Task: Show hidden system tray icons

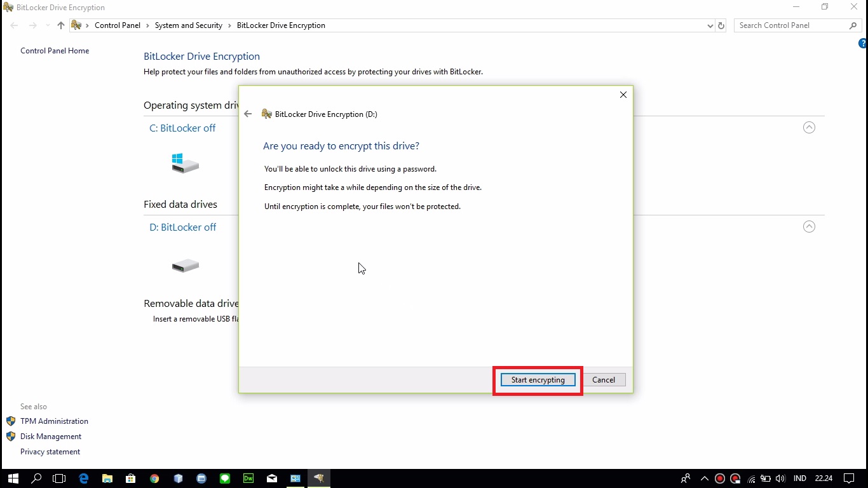Action: [x=704, y=478]
